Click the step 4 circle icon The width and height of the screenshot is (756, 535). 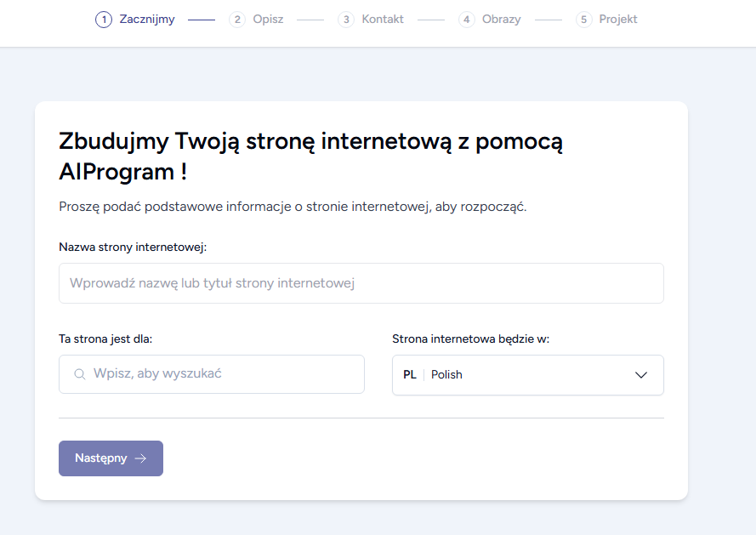466,20
